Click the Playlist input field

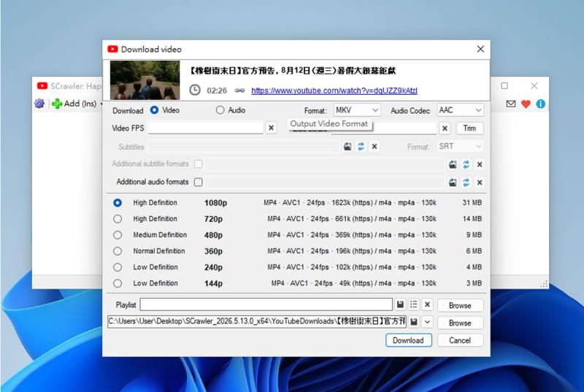[x=266, y=304]
